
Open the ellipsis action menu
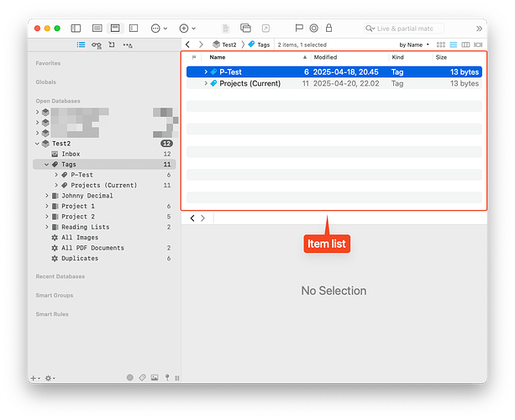[159, 29]
